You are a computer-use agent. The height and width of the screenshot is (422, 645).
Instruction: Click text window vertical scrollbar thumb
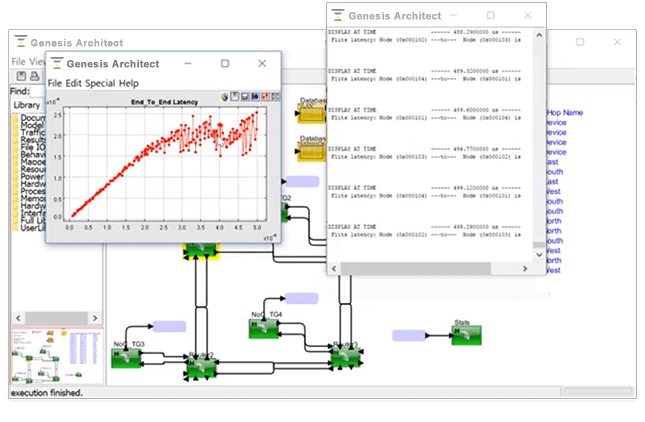click(x=539, y=245)
